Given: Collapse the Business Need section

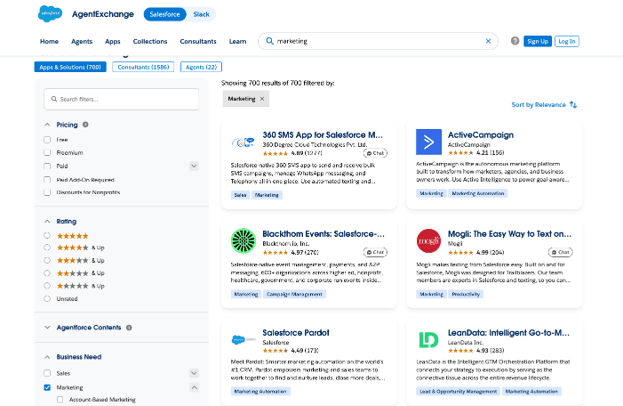Looking at the screenshot, I should pyautogui.click(x=47, y=357).
